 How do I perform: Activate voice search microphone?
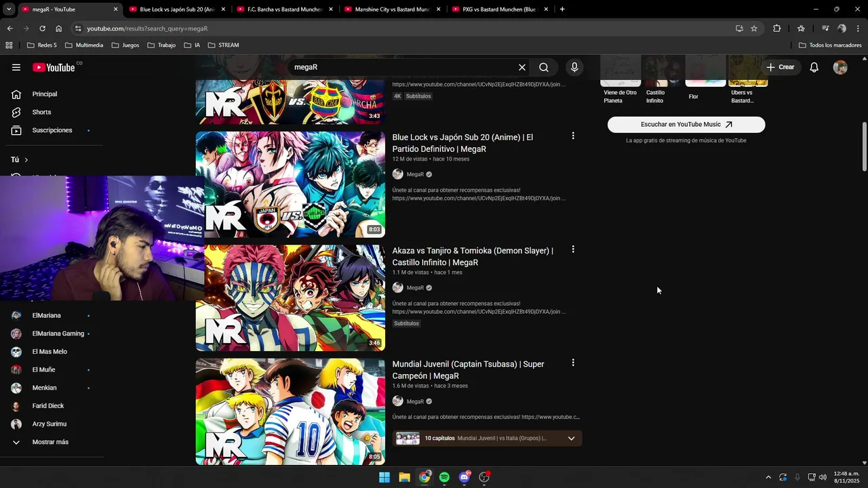(574, 67)
